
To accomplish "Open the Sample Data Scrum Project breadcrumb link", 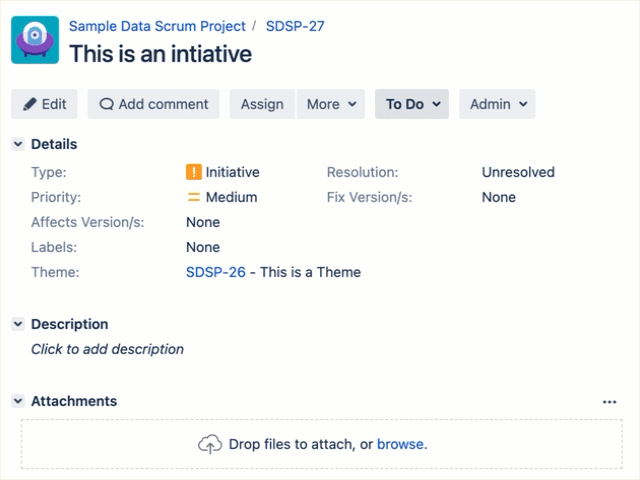I will point(157,26).
